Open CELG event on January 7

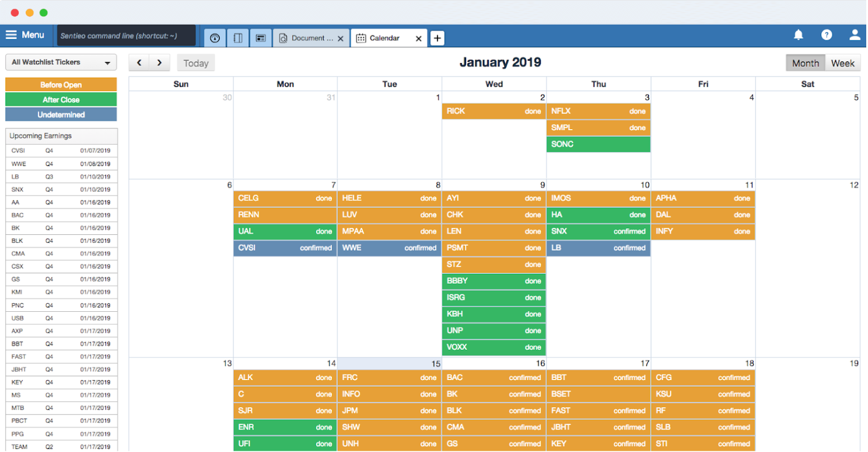click(x=285, y=199)
